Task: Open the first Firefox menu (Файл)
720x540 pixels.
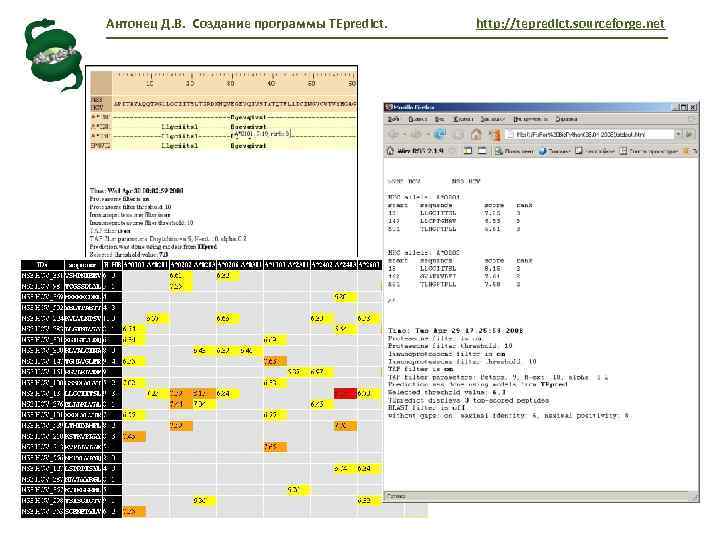Action: (x=394, y=119)
